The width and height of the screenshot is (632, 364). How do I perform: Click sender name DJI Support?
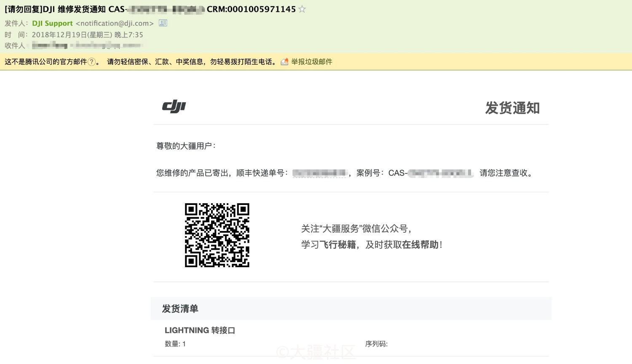[x=53, y=24]
